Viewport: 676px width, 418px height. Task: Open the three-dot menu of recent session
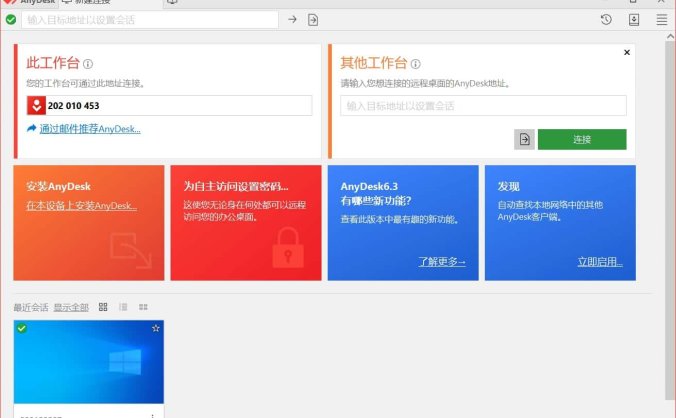pos(153,415)
